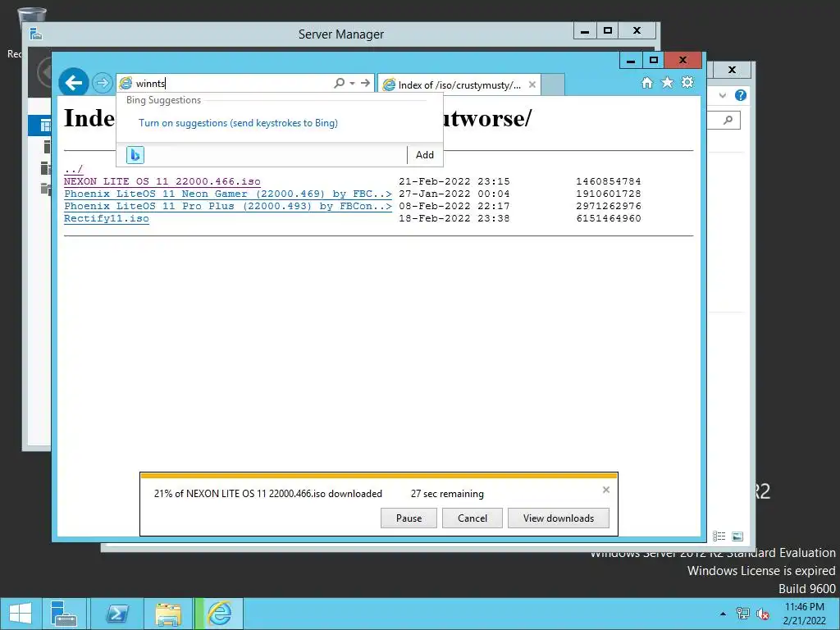The image size is (840, 630).
Task: Cancel the NEXON ISO download
Action: (472, 518)
